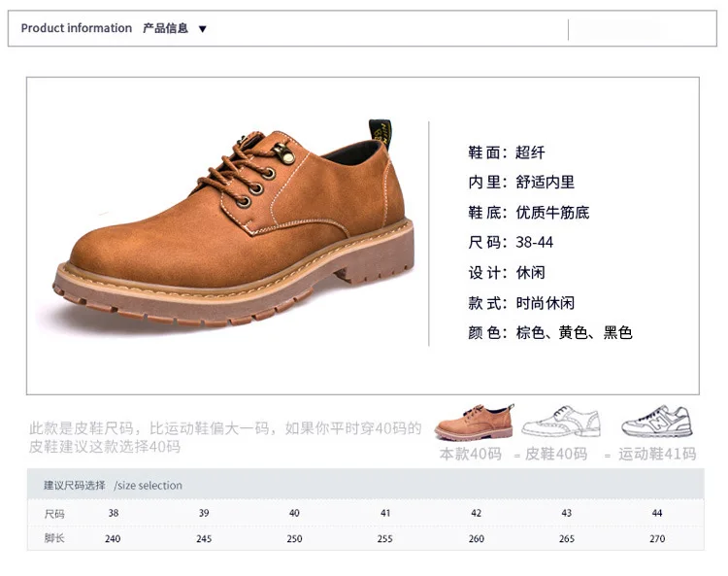Select the small brown shoe icon above 本款40码
Viewport: 728px width, 576px height.
[474, 422]
